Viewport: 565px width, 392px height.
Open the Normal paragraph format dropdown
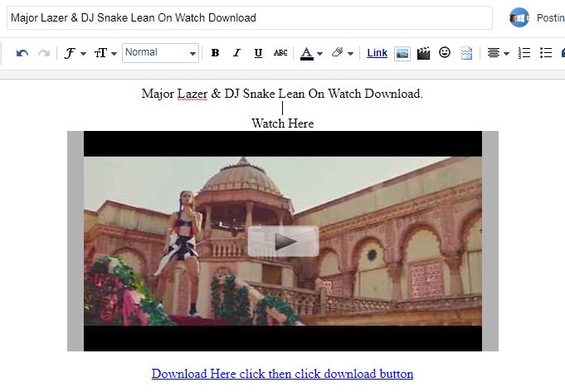pyautogui.click(x=160, y=53)
